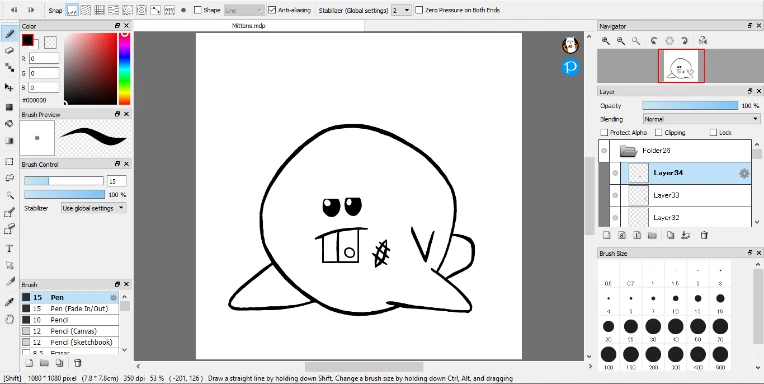This screenshot has width=764, height=384.
Task: Select the rectangular Select tool
Action: (x=9, y=161)
